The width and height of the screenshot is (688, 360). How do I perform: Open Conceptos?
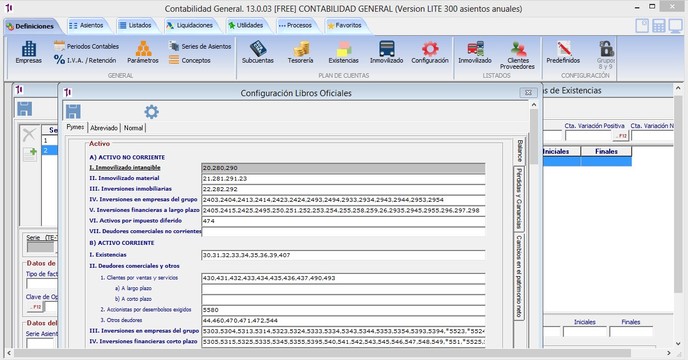pyautogui.click(x=190, y=60)
